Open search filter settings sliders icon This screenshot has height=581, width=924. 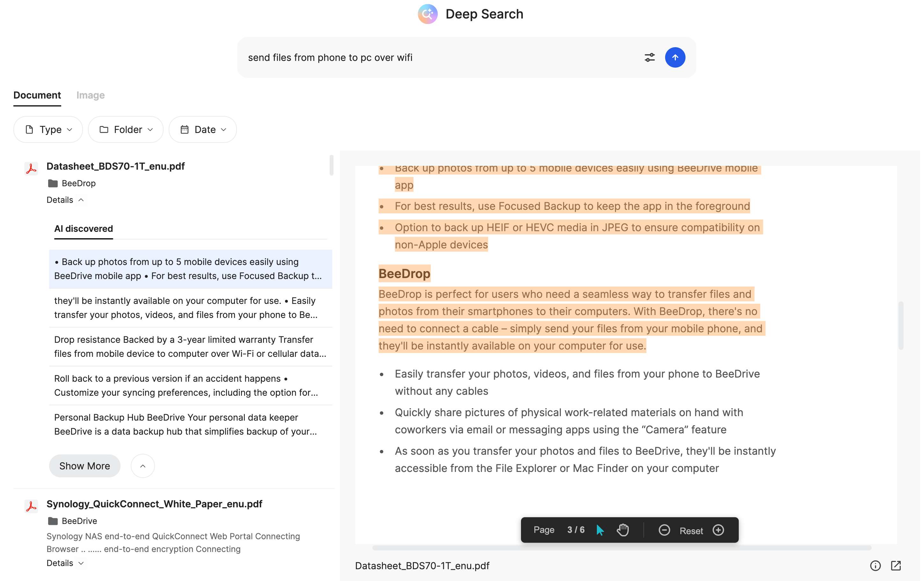pos(650,57)
